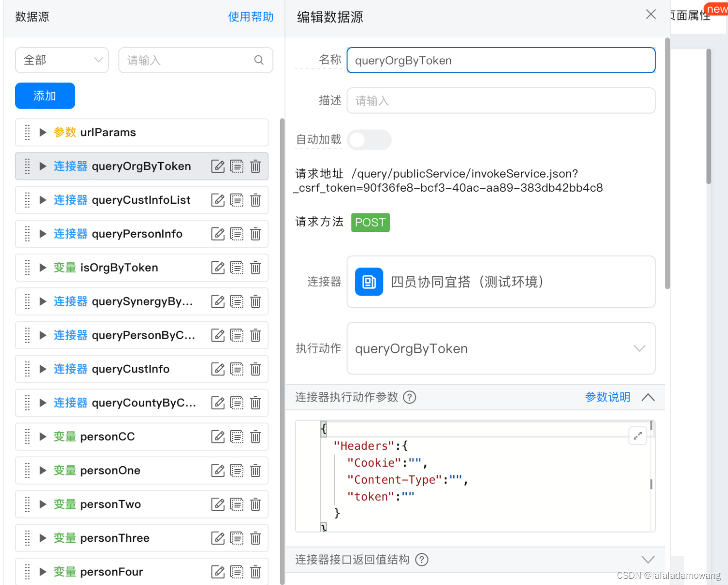The width and height of the screenshot is (728, 585).
Task: Click the search magnifier icon
Action: pos(259,60)
